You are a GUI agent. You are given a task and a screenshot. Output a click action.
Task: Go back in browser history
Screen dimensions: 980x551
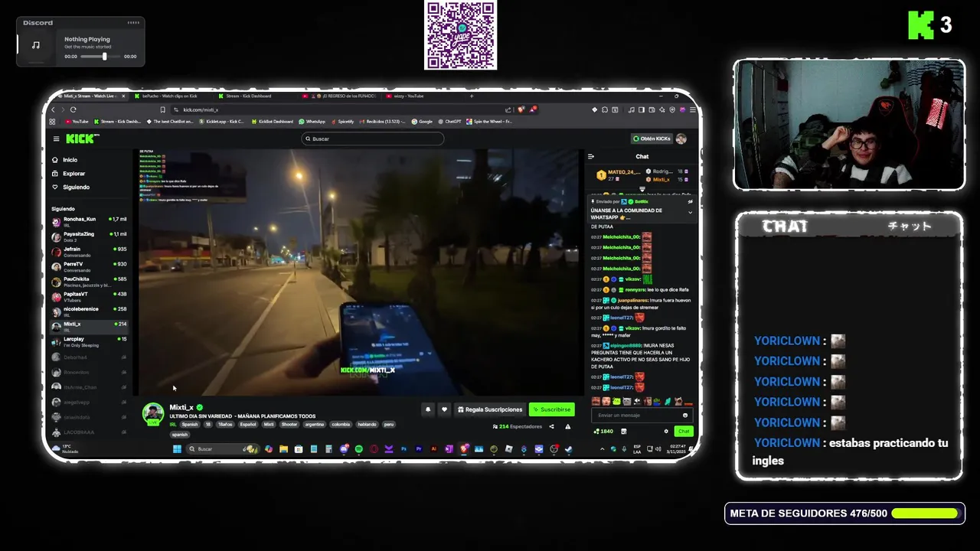point(53,109)
